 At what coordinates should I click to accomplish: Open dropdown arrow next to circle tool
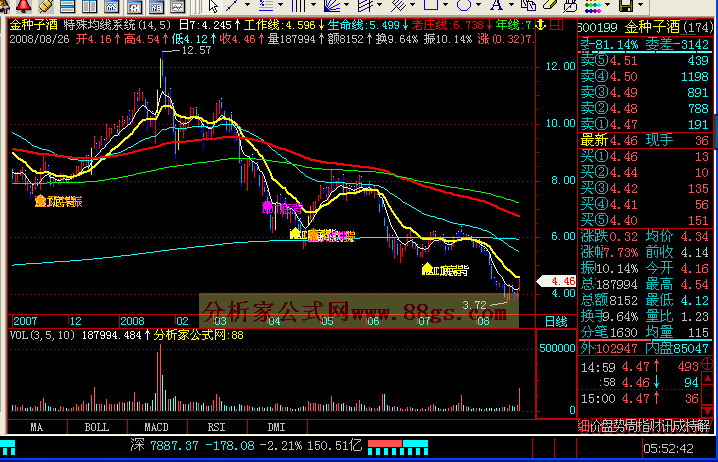tap(479, 4)
